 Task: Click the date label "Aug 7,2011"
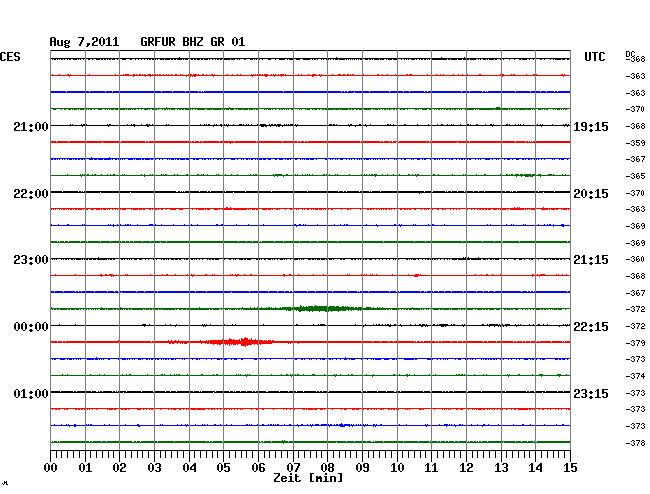pos(84,42)
